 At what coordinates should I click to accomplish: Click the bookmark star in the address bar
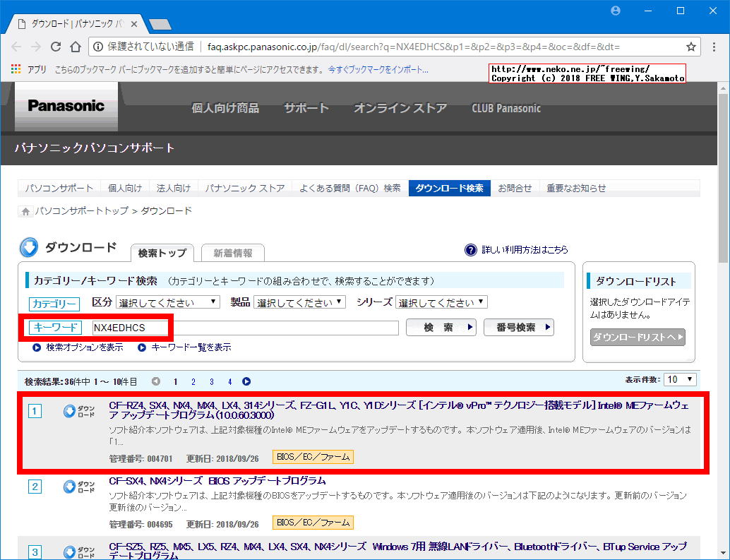[690, 45]
